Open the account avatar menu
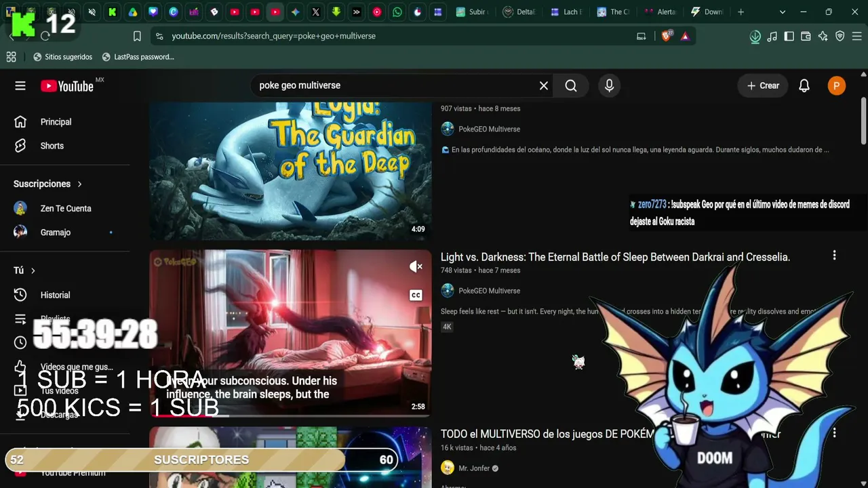This screenshot has width=868, height=488. 837,85
